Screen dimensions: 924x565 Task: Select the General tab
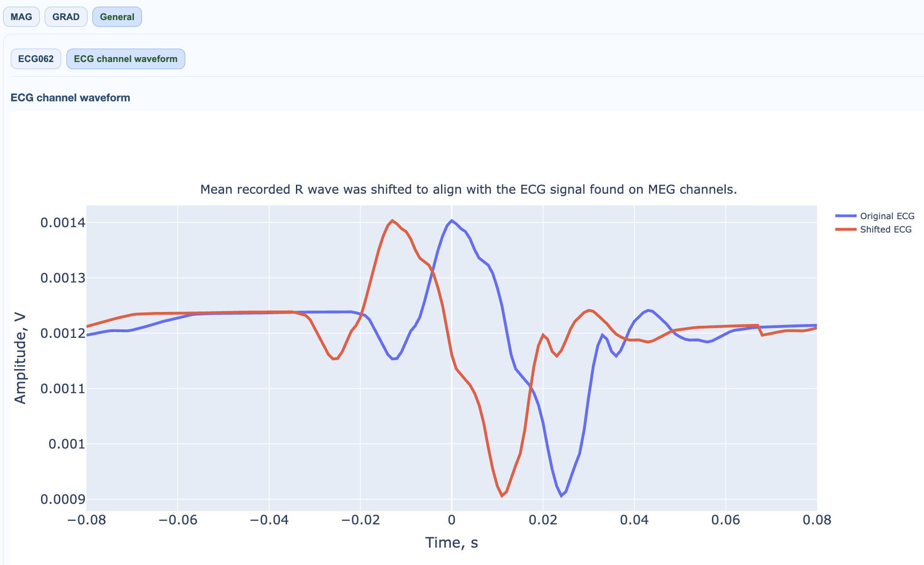117,17
